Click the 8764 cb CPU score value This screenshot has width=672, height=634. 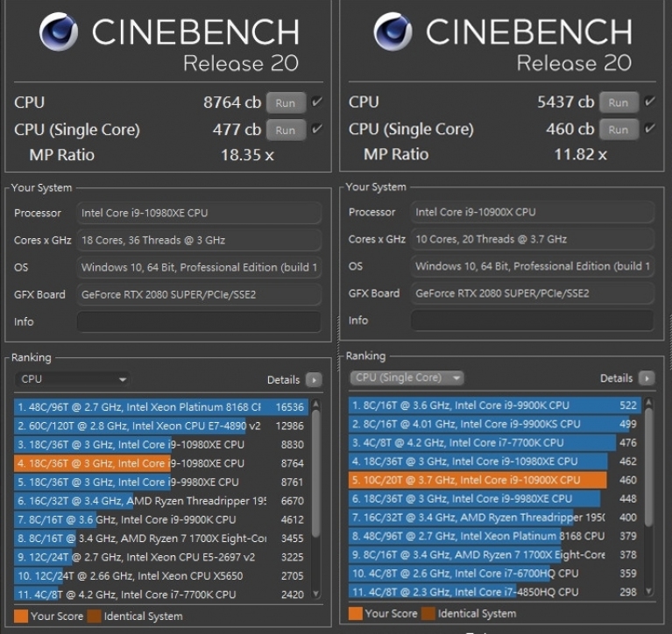click(x=232, y=102)
